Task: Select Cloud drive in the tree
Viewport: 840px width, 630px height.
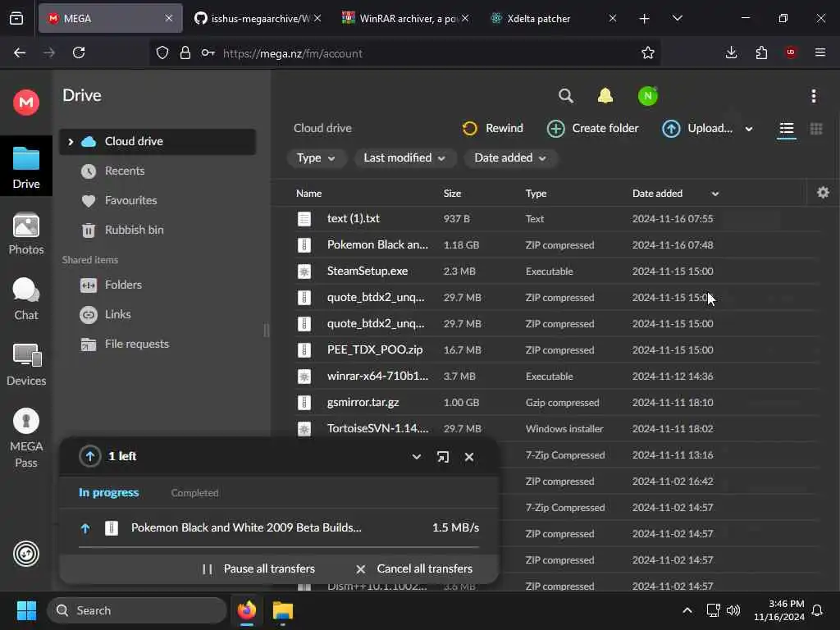Action: 157,142
